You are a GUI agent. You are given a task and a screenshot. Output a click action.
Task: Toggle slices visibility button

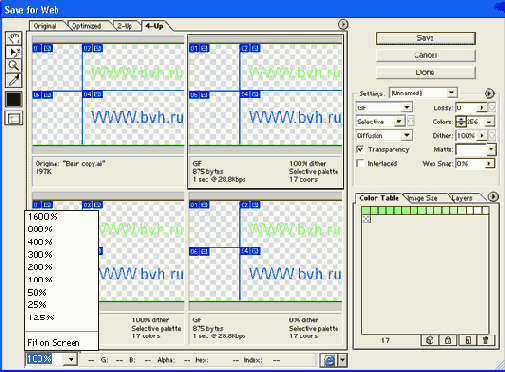coord(14,118)
